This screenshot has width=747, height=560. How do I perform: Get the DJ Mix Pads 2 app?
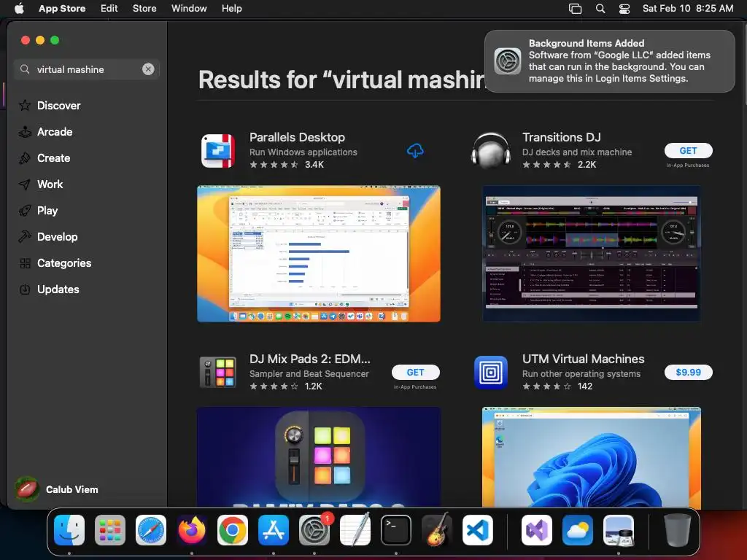point(415,373)
